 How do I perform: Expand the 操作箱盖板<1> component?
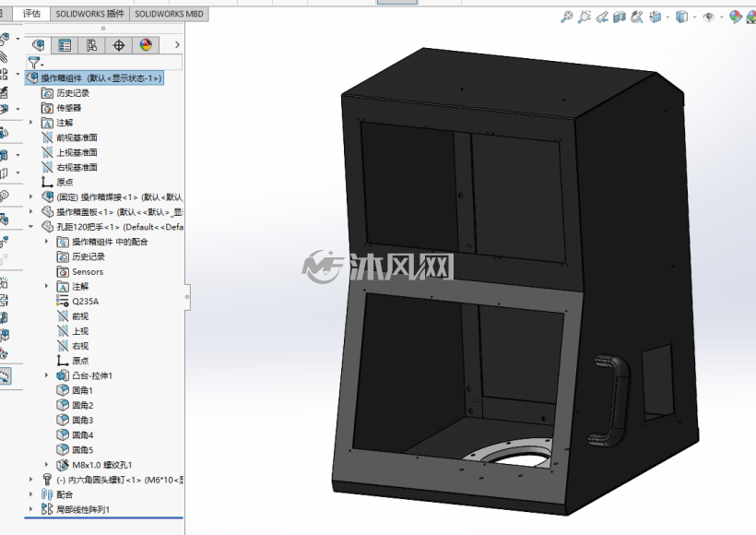(31, 211)
